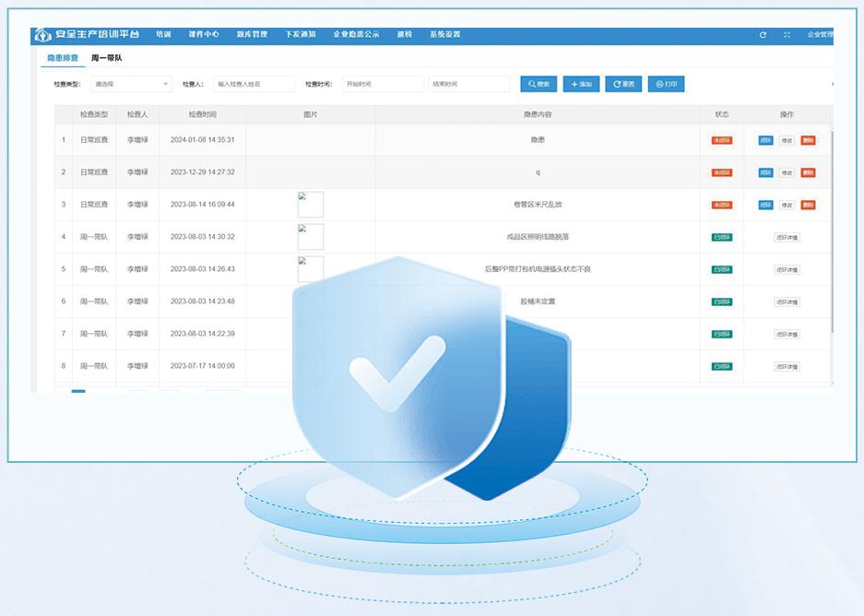The image size is (864, 616).
Task: Click the 修改 button in row 2
Action: click(787, 172)
